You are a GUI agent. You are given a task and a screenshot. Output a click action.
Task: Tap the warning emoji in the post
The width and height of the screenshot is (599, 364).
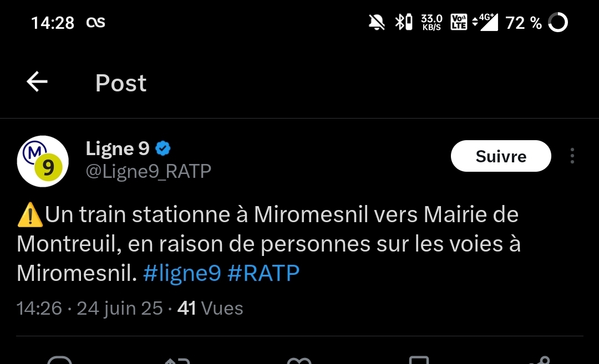point(30,216)
